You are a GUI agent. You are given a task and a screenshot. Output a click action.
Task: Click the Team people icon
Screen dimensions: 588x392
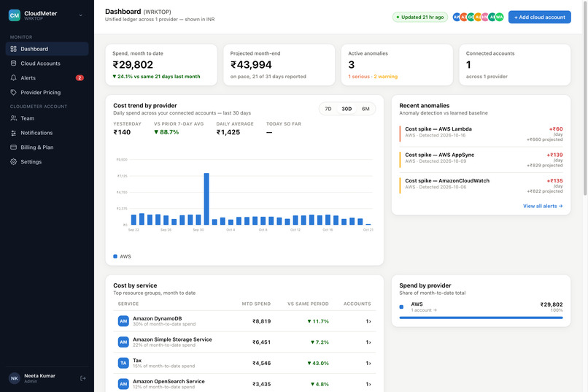(14, 118)
